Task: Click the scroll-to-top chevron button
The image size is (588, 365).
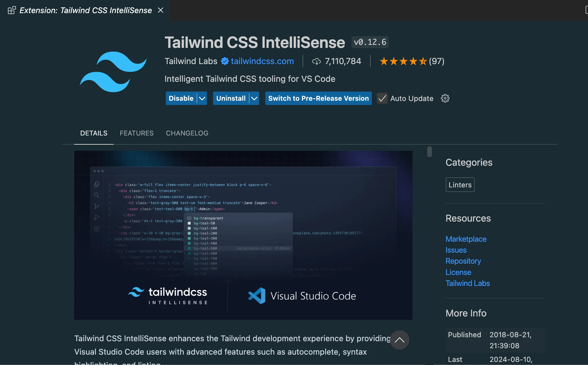Action: (x=399, y=340)
